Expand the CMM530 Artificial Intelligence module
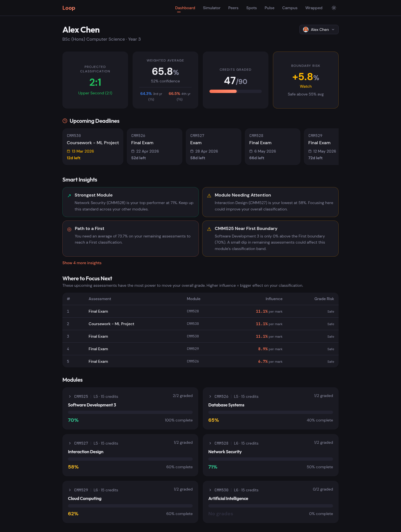Viewport: 401px width, 532px height. [210, 490]
